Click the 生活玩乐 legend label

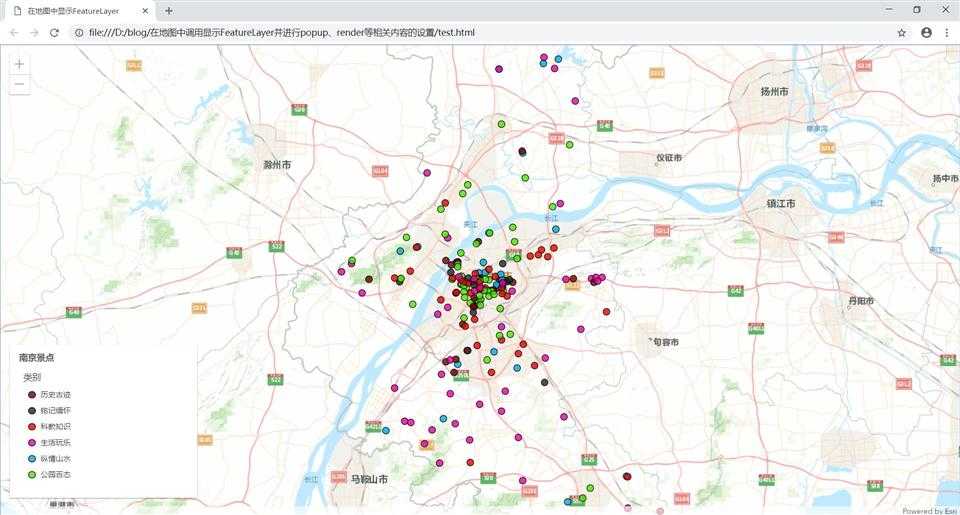pos(56,443)
